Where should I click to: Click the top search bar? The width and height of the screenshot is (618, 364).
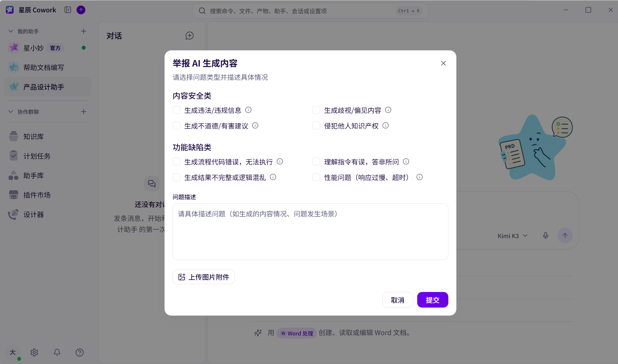[310, 11]
